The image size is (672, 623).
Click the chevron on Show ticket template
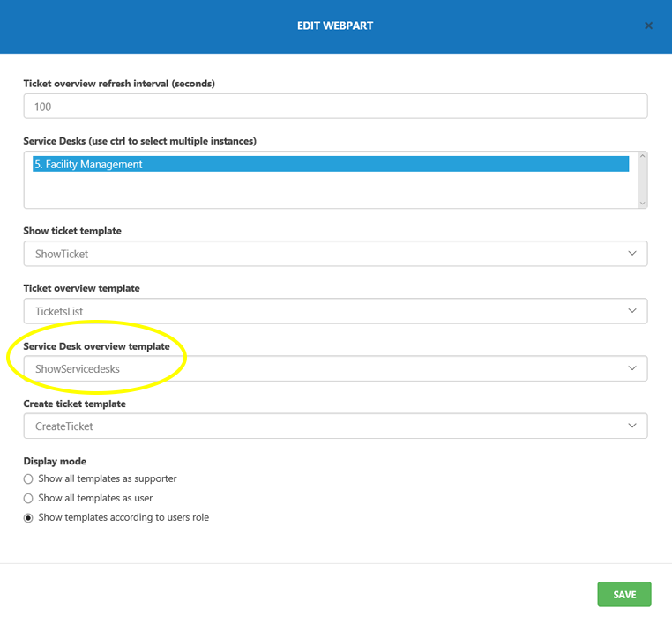point(631,254)
